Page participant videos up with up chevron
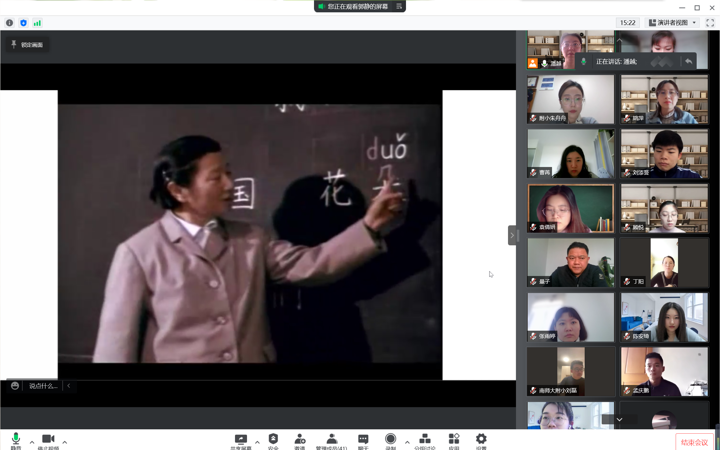 click(619, 41)
